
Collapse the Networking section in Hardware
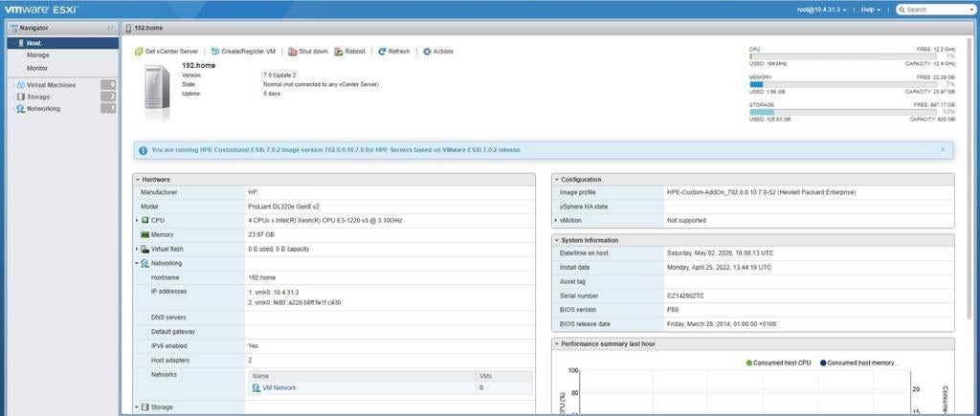(137, 263)
